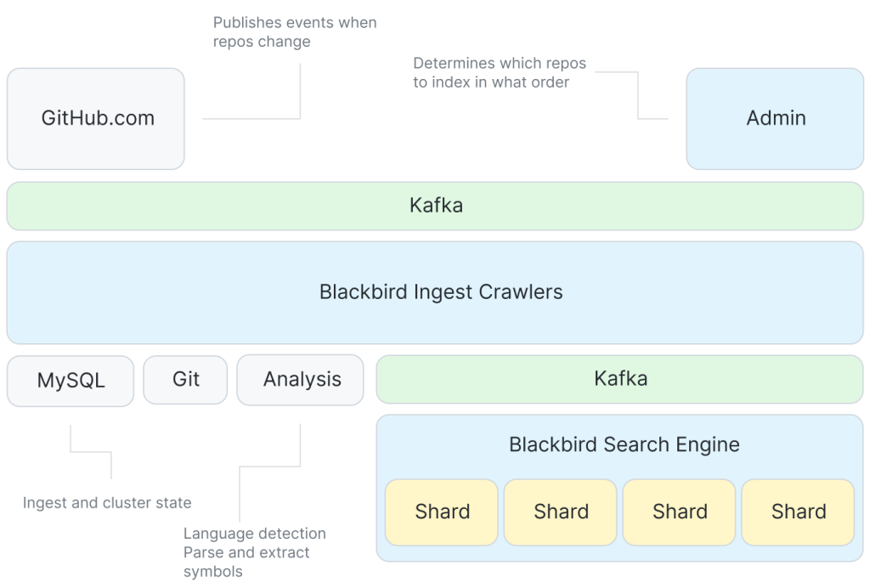The image size is (870, 588).
Task: Select the Kafka box above Blackbird Search Engine
Action: [619, 379]
